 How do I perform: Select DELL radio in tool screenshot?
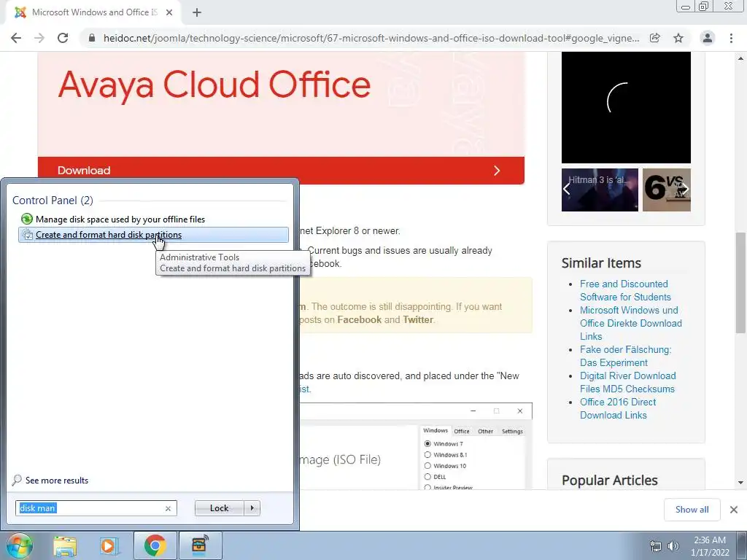[x=427, y=477]
